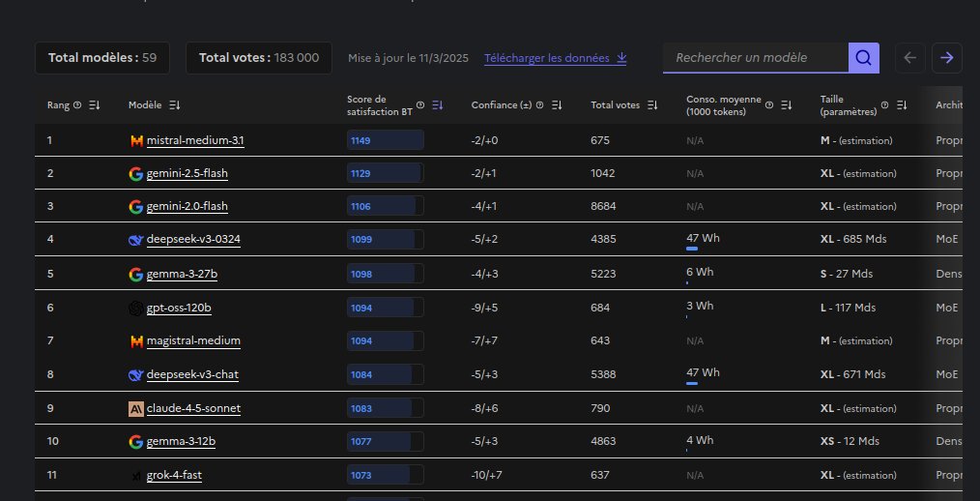980x501 pixels.
Task: Click the 1106 score bar
Action: click(x=386, y=206)
